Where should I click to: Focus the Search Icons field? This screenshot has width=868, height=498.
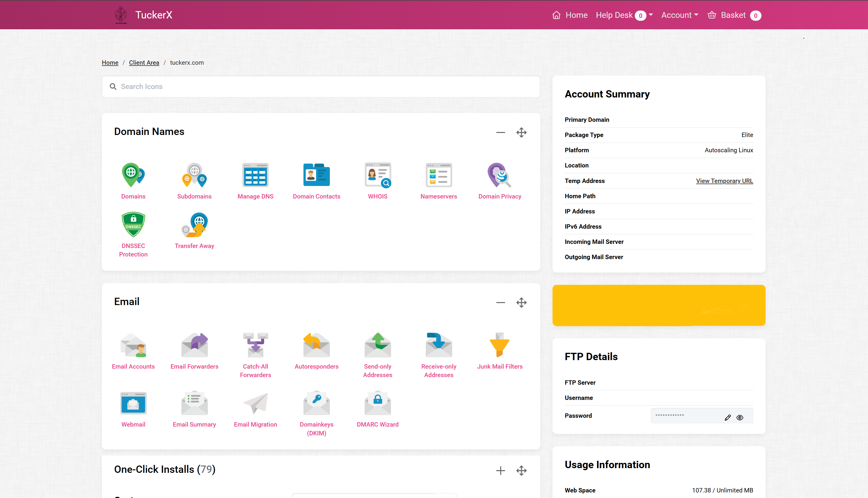coord(321,87)
